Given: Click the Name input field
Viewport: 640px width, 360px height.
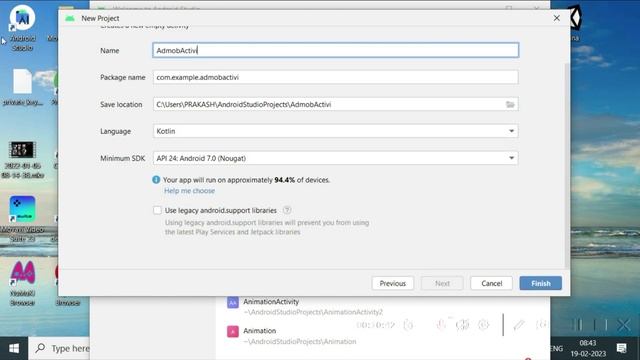Looking at the screenshot, I should click(x=336, y=50).
